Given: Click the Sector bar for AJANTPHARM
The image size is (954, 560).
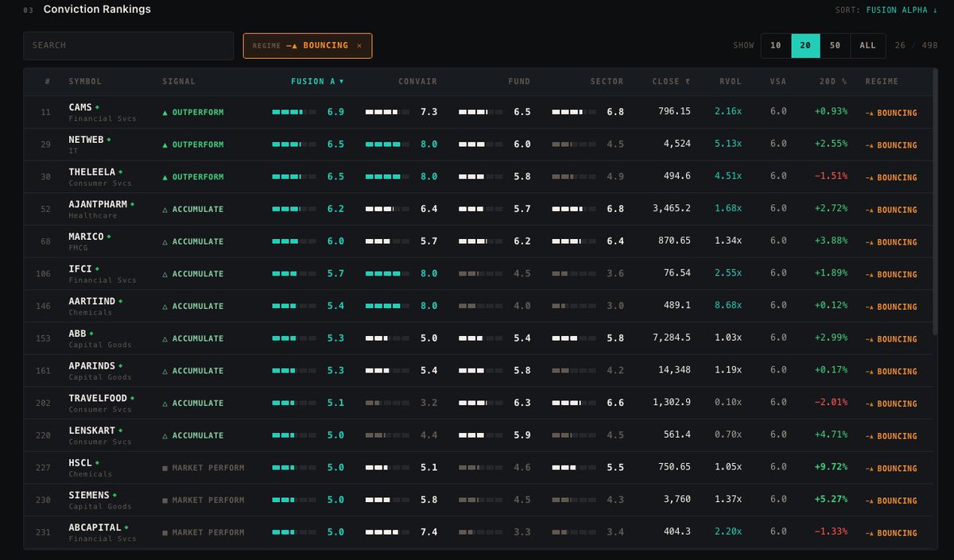Looking at the screenshot, I should point(574,210).
